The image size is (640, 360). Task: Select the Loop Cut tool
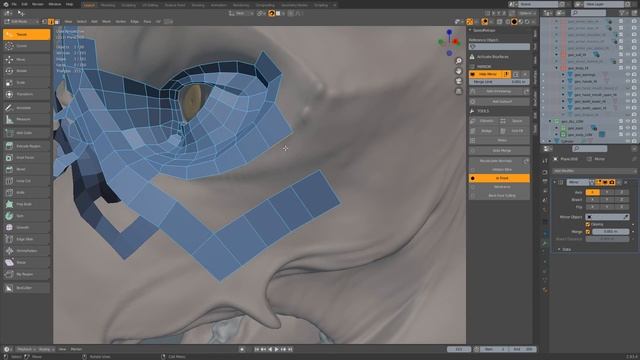(27, 181)
